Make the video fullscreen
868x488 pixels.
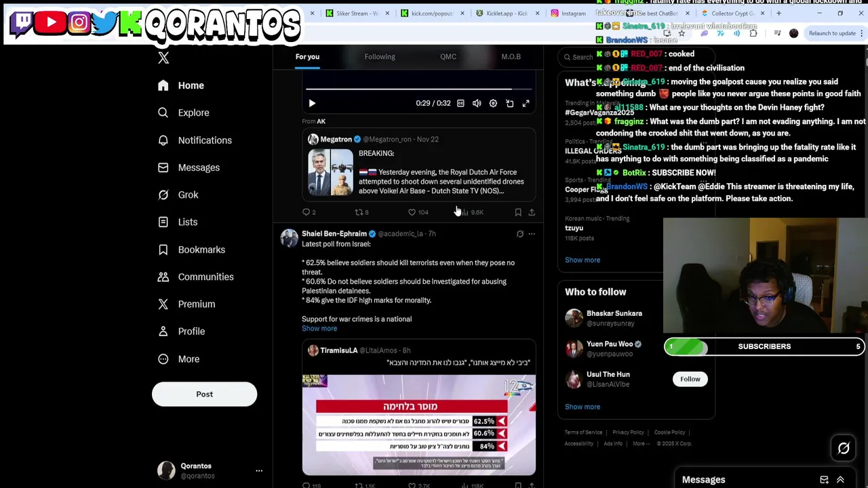click(526, 103)
